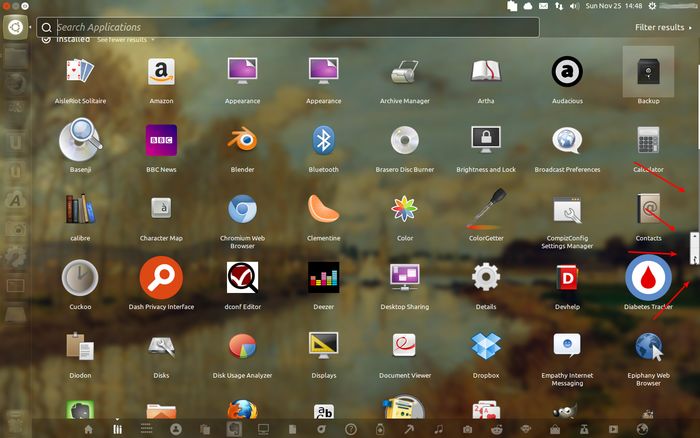Open the network connections indicator
This screenshot has width=700, height=438.
click(559, 6)
